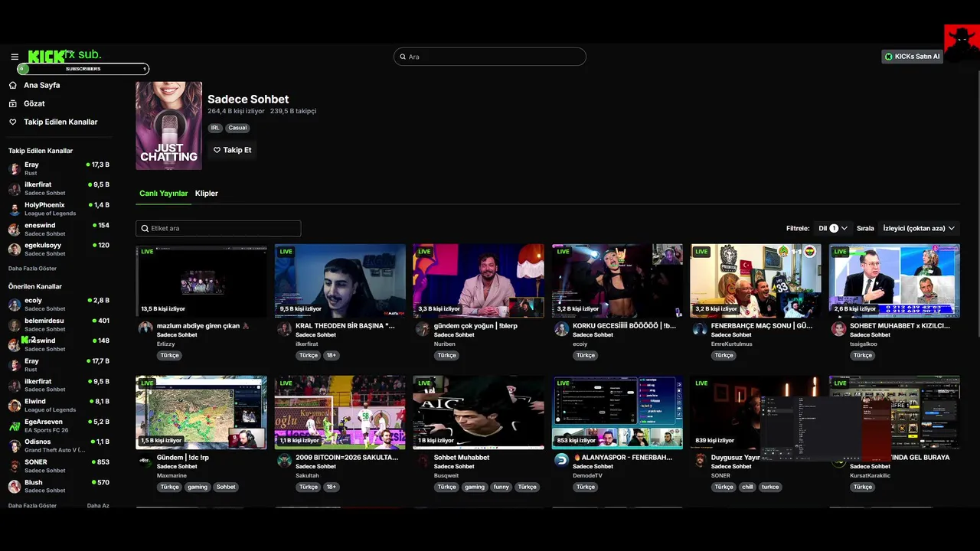Click gaming tag under Gündem stream
The width and height of the screenshot is (980, 551).
198,487
